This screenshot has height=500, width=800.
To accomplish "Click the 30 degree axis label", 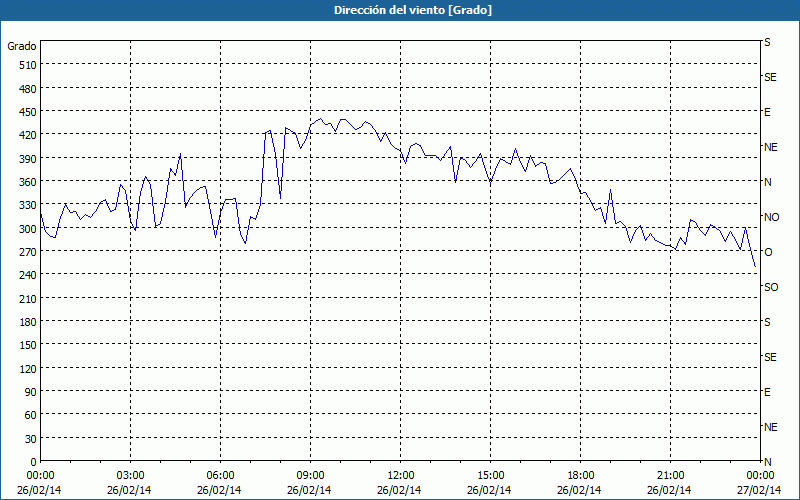I will click(31, 439).
